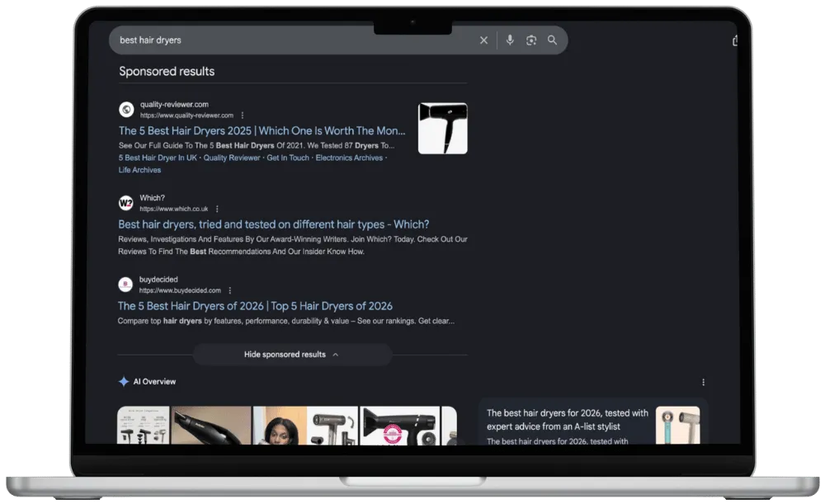Open the Get In Touch sitelink
Image resolution: width=825 pixels, height=504 pixels.
(288, 158)
